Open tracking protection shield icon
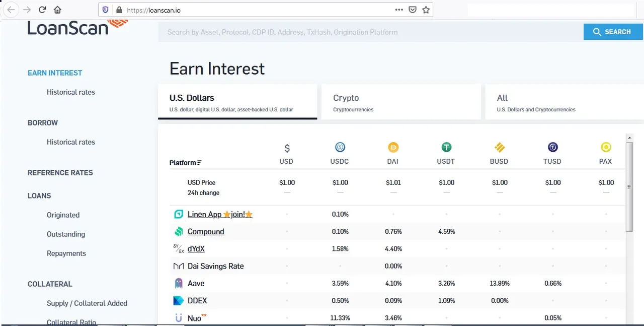Image resolution: width=644 pixels, height=326 pixels. 105,10
